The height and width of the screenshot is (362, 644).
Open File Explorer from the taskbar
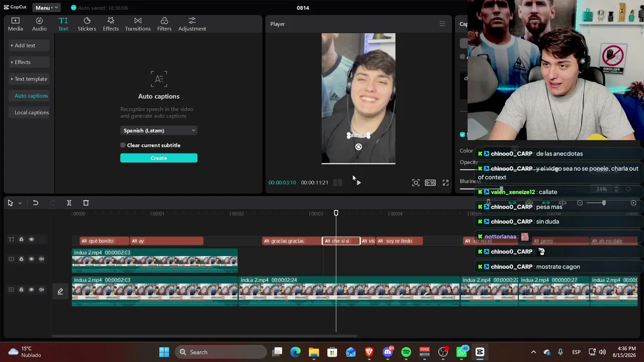pos(313,352)
